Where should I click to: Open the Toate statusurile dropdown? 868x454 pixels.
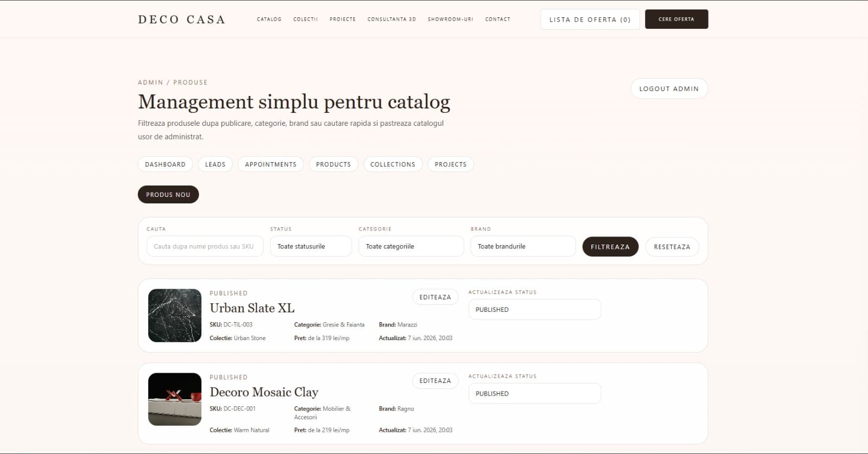coord(311,246)
